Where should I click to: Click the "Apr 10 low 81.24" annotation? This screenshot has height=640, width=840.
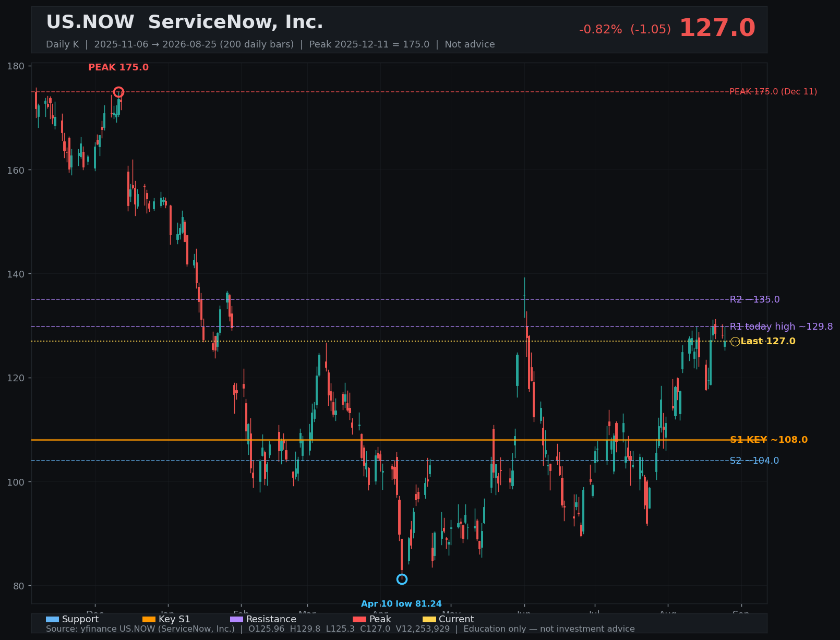pyautogui.click(x=401, y=604)
